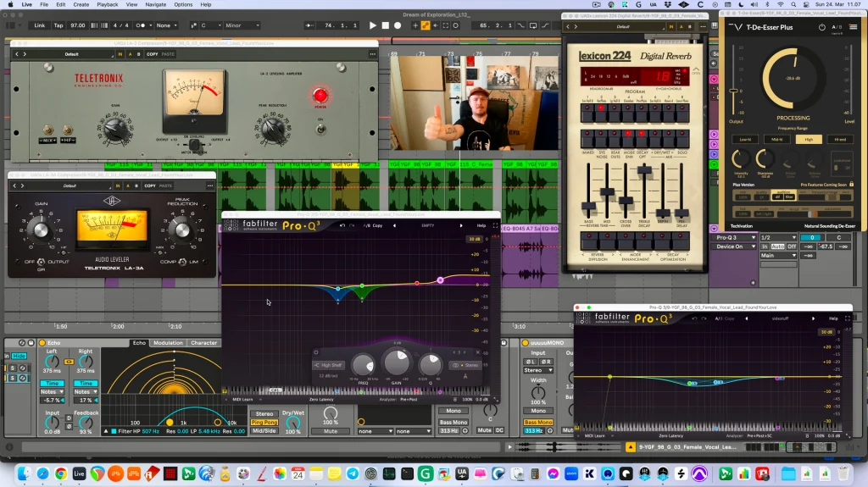Viewport: 868px width, 487px height.
Task: Go to the next preset in the rear Pro-Q 3
Action: pyautogui.click(x=813, y=318)
